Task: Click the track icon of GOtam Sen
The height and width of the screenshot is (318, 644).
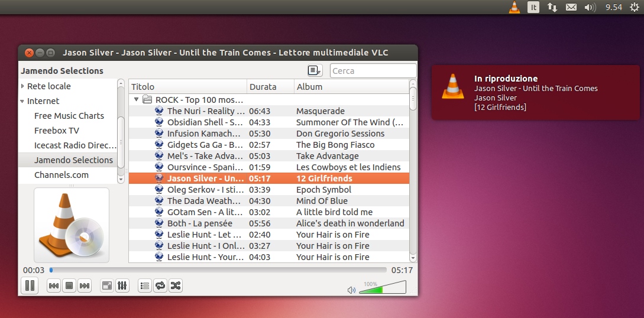Action: coord(159,212)
